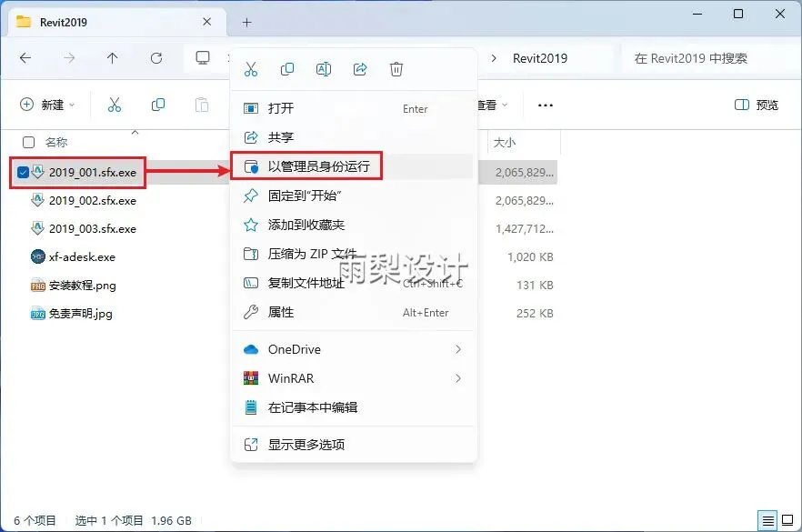This screenshot has height=532, width=802.
Task: Select file name 2019_003.sfx.exe
Action: click(x=93, y=228)
